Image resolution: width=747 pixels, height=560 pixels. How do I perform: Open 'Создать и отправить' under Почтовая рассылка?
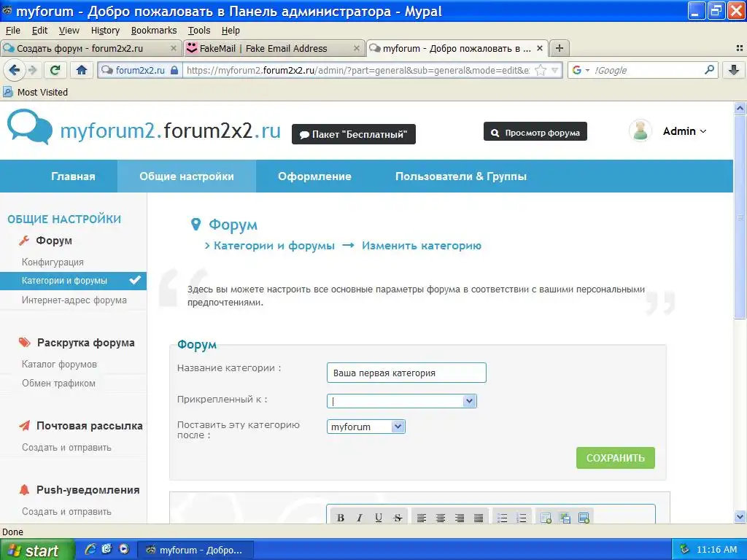coord(66,447)
